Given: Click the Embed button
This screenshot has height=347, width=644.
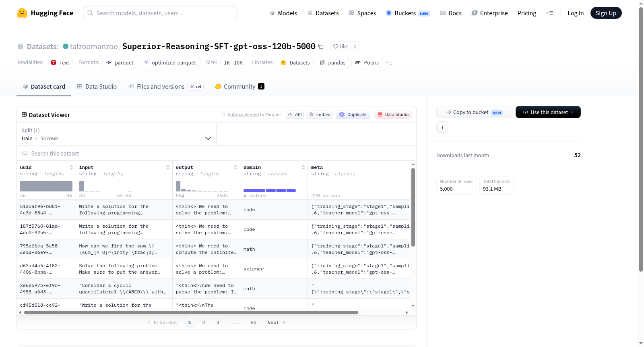Looking at the screenshot, I should click(x=320, y=114).
